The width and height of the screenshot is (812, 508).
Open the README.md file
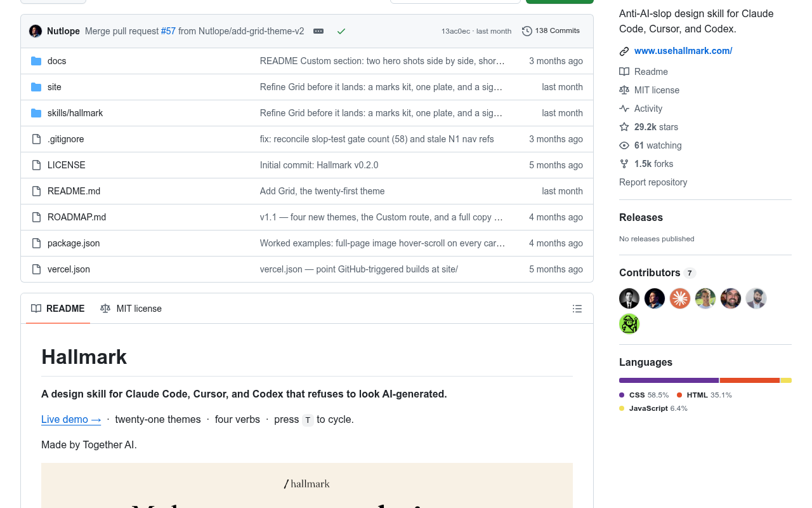[74, 191]
